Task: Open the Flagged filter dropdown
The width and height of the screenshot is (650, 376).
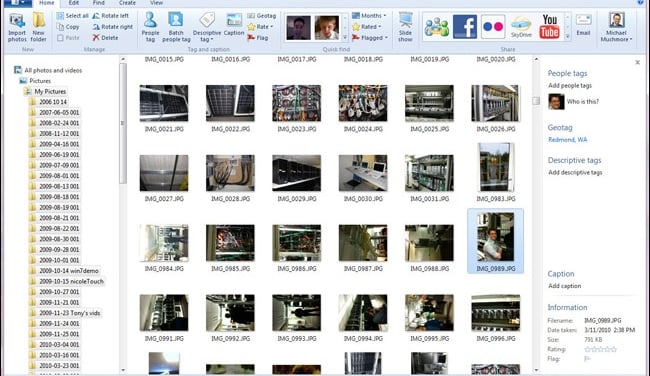Action: click(370, 37)
